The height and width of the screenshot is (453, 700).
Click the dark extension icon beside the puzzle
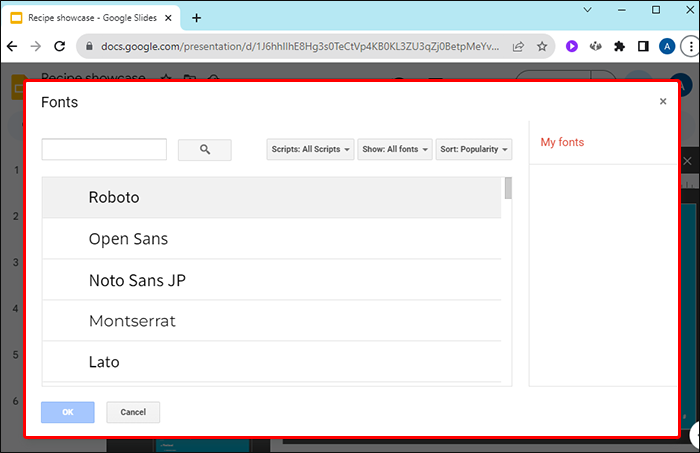pos(596,46)
